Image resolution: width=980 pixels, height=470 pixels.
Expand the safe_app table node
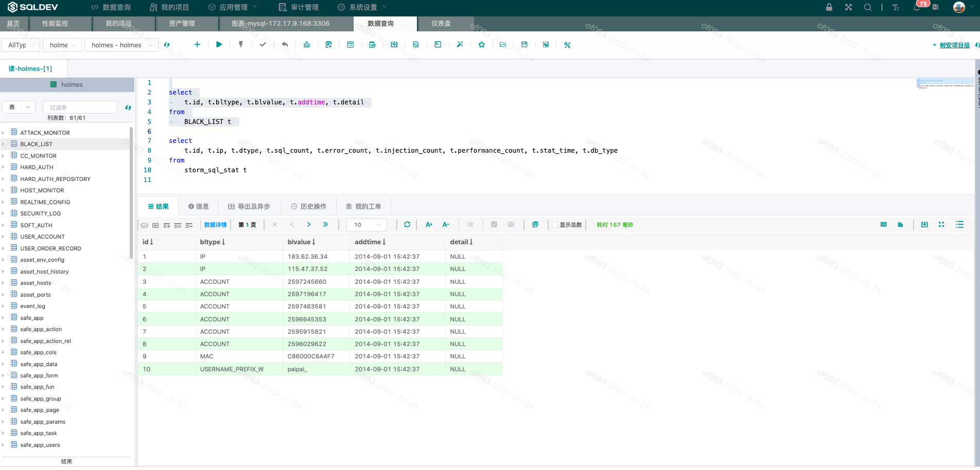(x=3, y=318)
